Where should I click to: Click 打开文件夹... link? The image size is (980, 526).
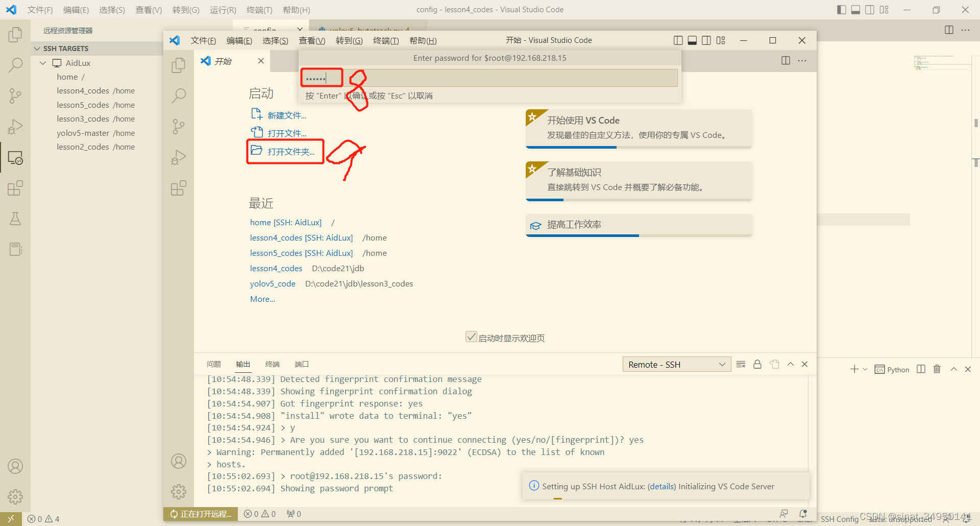(x=291, y=152)
